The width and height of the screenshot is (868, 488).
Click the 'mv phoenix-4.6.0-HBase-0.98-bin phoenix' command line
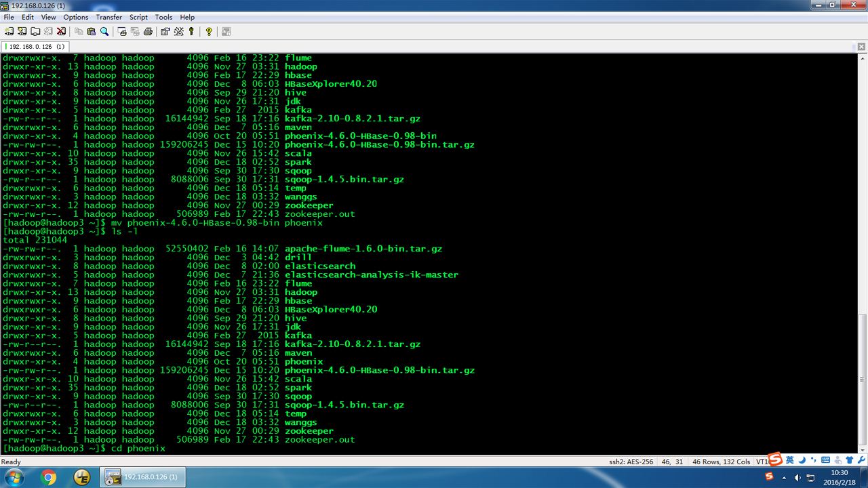(x=163, y=223)
